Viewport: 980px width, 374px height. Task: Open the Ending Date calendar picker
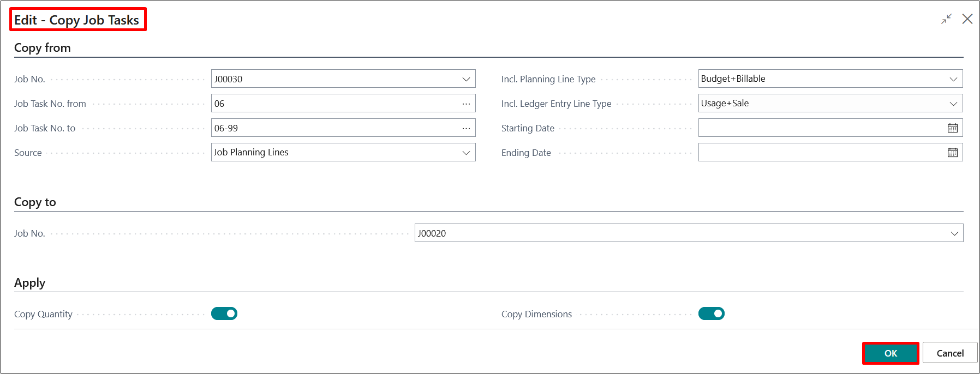point(952,153)
